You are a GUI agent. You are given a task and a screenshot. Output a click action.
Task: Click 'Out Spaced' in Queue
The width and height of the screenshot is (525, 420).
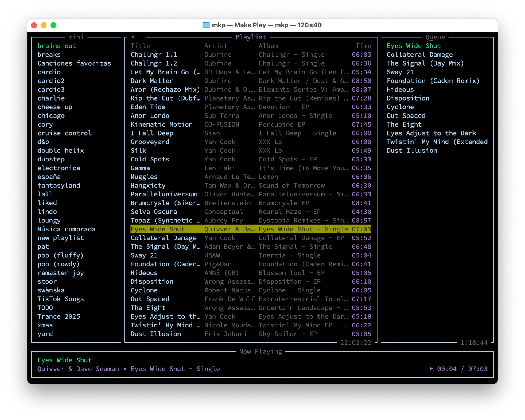(x=406, y=116)
